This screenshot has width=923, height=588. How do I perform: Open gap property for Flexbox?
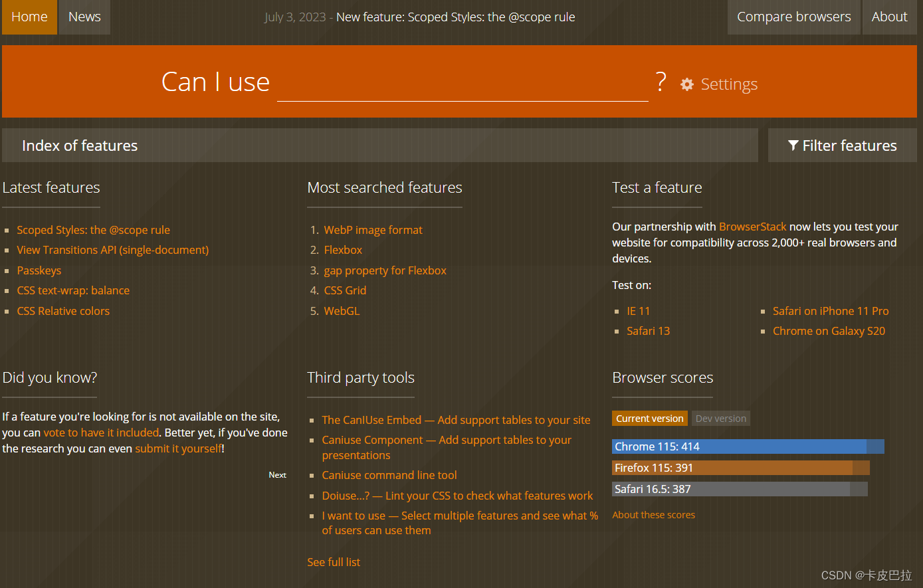[x=385, y=270]
